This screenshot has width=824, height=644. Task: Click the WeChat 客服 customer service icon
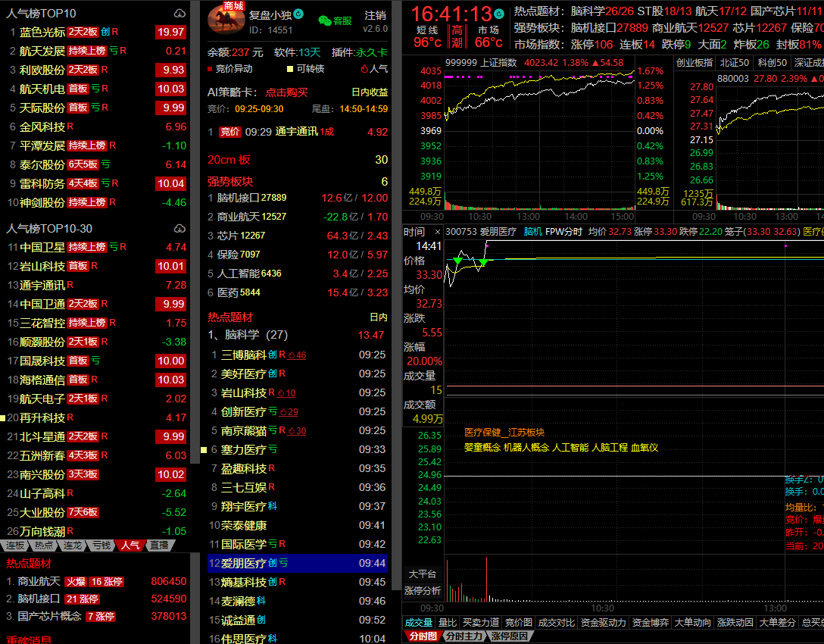(325, 20)
